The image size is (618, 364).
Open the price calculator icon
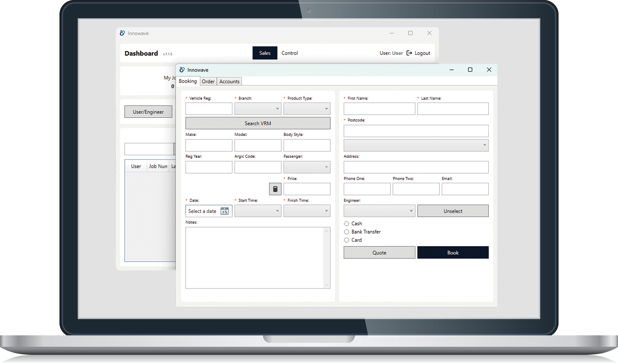pyautogui.click(x=275, y=189)
